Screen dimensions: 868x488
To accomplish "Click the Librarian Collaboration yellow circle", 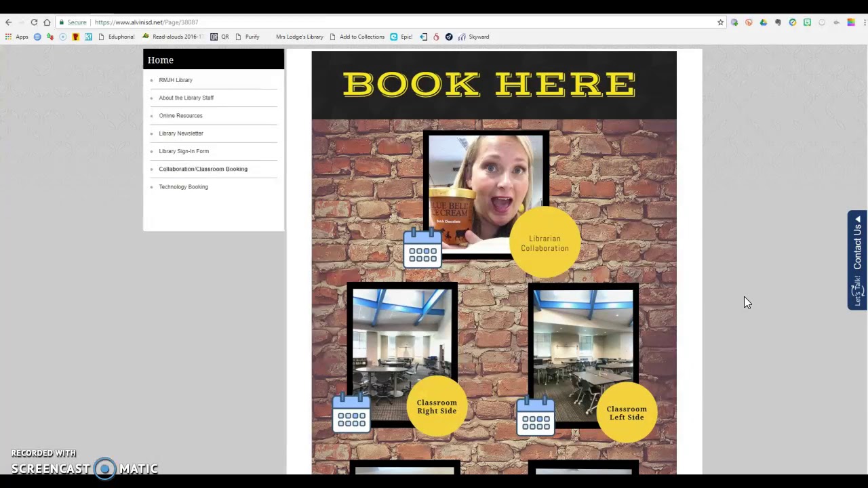I will (x=545, y=243).
